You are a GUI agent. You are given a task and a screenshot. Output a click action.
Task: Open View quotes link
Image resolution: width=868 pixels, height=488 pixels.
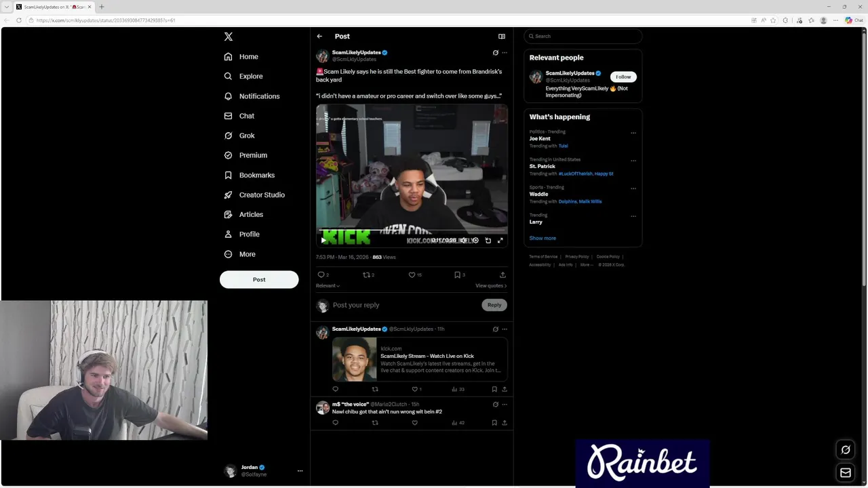pyautogui.click(x=491, y=286)
